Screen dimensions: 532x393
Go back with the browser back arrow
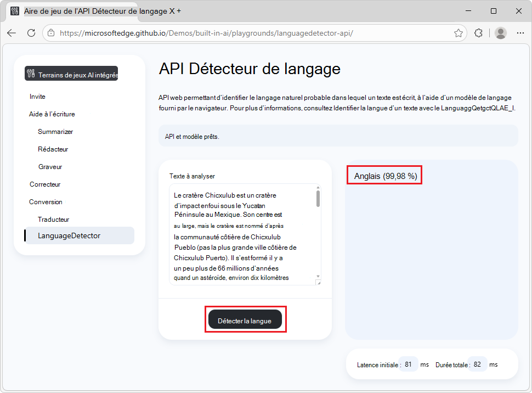pyautogui.click(x=12, y=33)
